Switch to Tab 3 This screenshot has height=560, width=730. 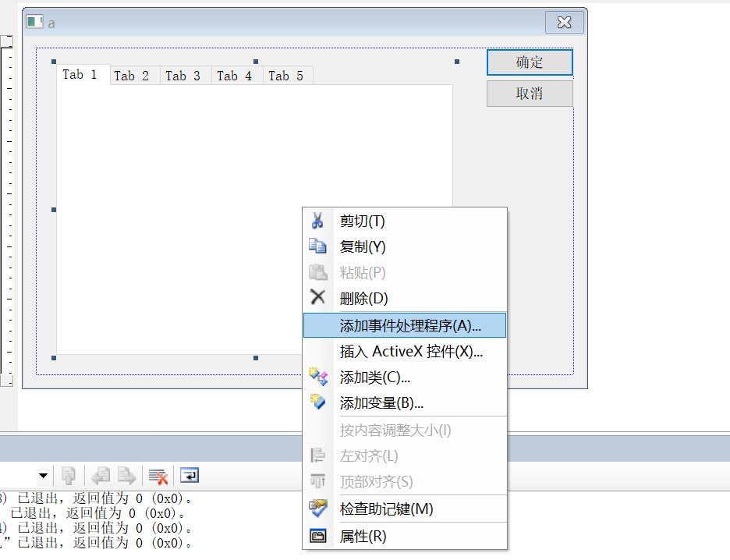pyautogui.click(x=186, y=76)
